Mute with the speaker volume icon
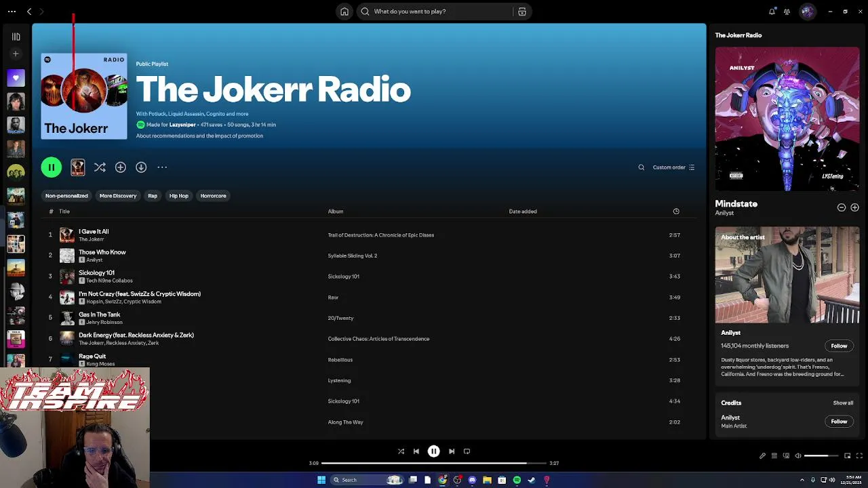The height and width of the screenshot is (488, 868). (x=798, y=456)
